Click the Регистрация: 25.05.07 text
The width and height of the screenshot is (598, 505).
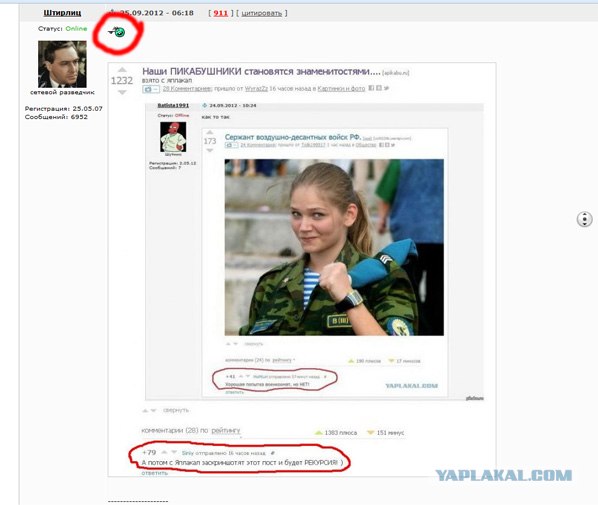click(64, 109)
